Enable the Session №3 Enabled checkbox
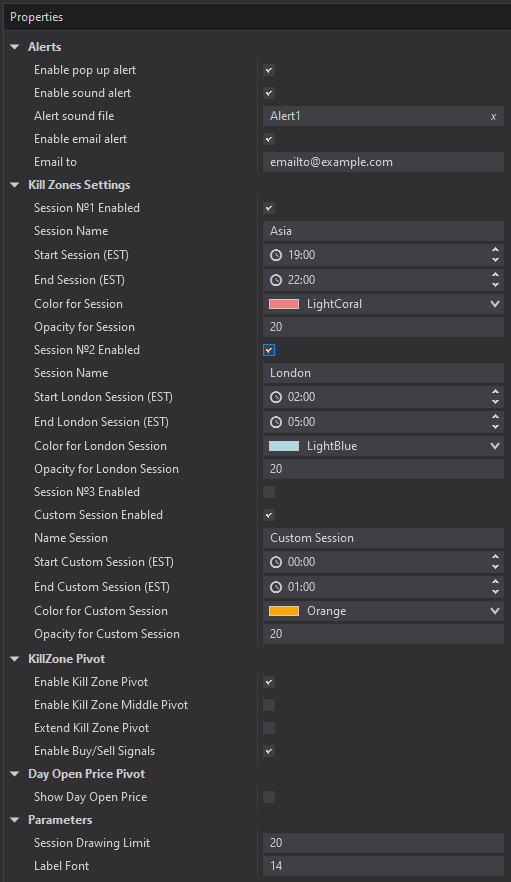Viewport: 511px width, 882px height. point(269,492)
